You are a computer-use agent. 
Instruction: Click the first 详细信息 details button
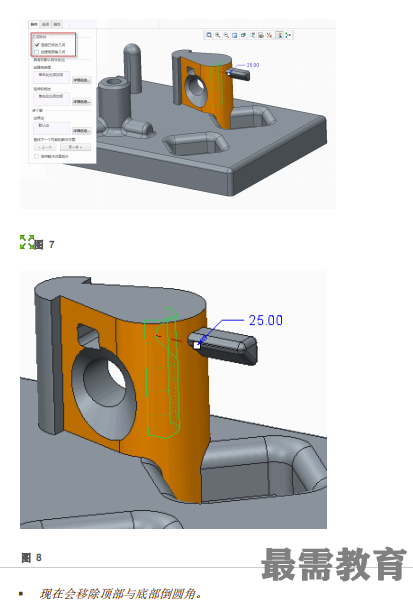82,80
